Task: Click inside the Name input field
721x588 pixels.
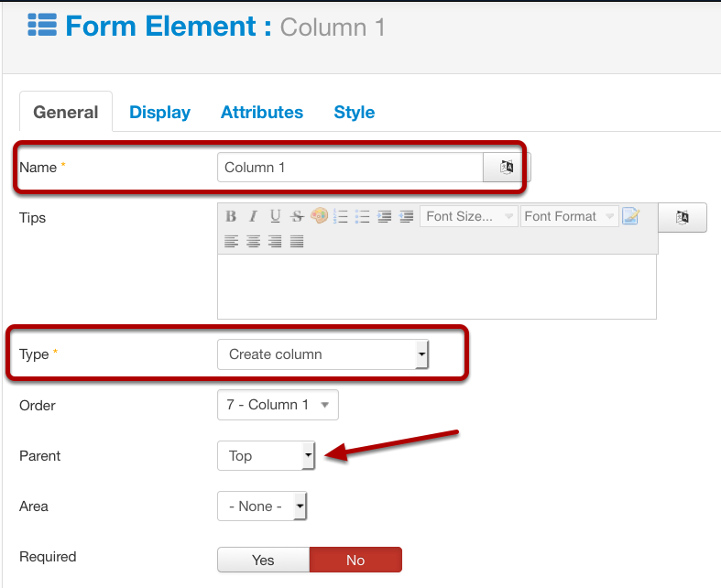Action: [350, 168]
